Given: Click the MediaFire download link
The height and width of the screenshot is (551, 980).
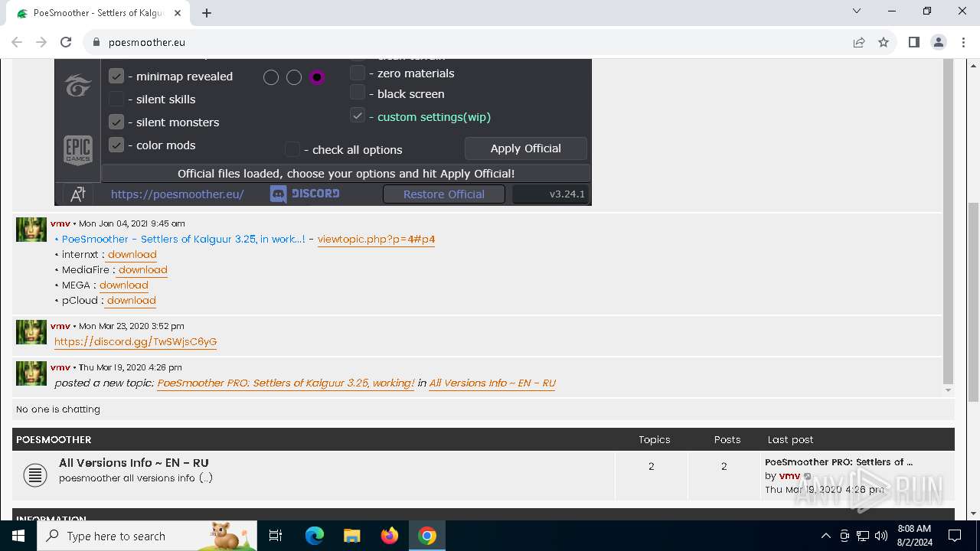Looking at the screenshot, I should coord(142,269).
